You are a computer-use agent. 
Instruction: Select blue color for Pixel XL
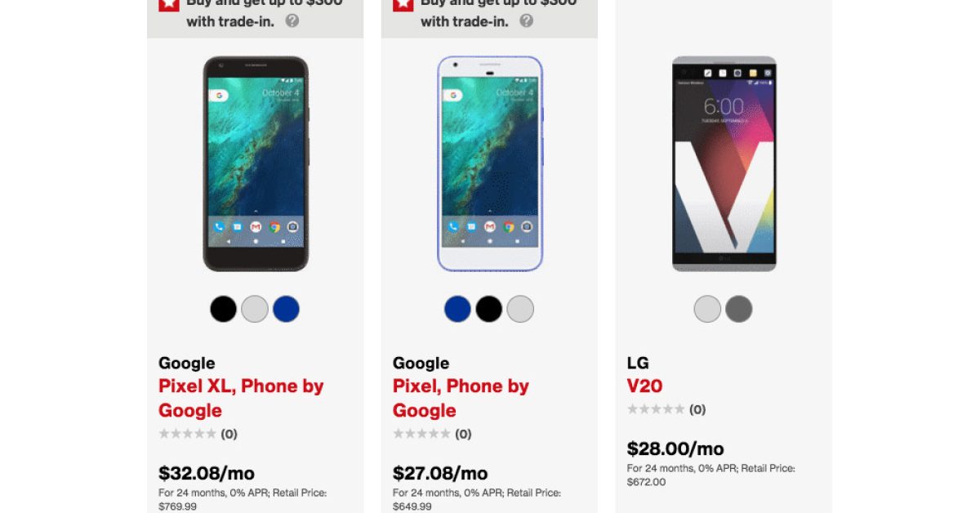(x=286, y=309)
